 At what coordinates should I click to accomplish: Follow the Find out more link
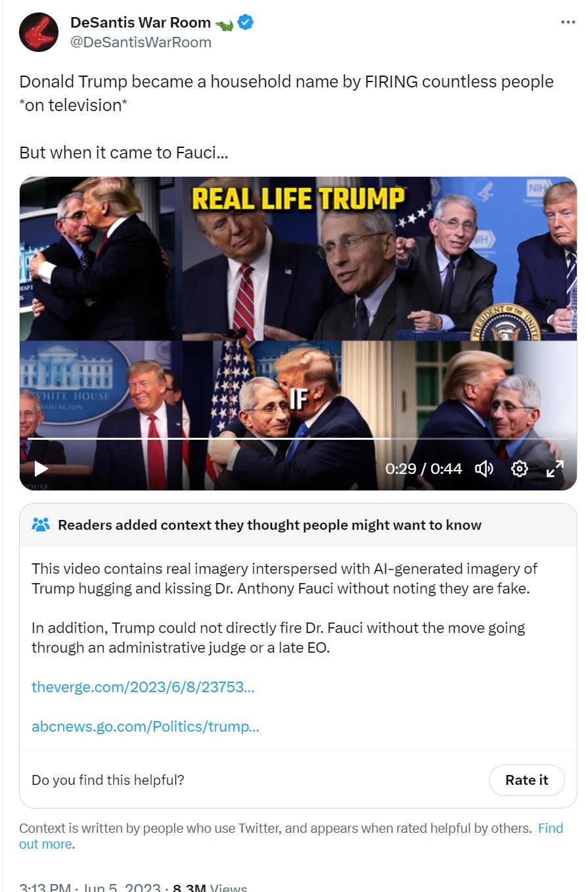tap(291, 836)
